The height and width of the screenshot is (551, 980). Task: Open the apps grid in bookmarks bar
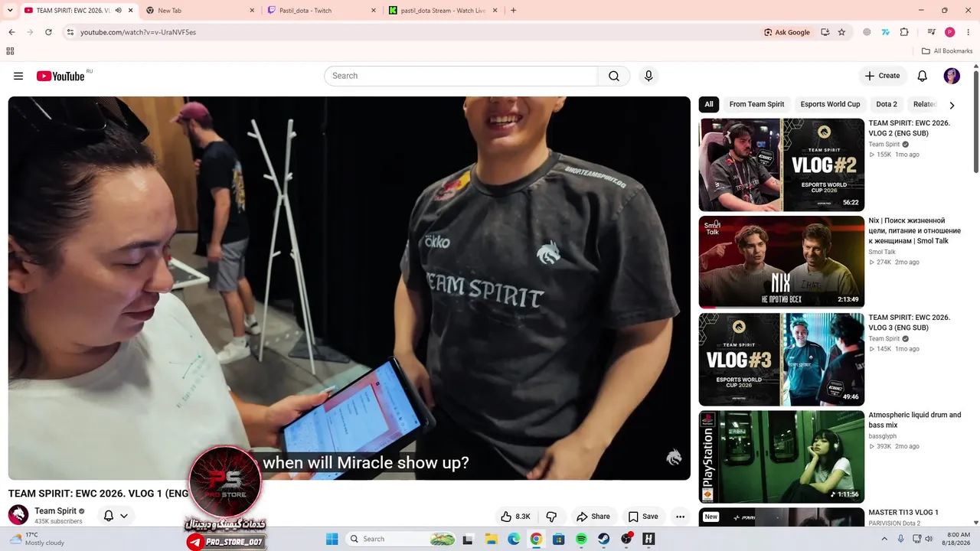tap(10, 51)
